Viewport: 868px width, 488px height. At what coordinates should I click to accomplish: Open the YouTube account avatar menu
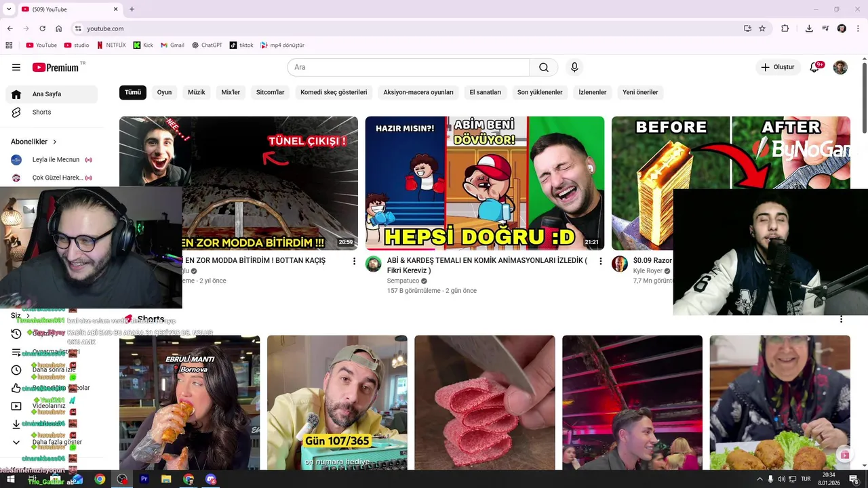pos(840,67)
